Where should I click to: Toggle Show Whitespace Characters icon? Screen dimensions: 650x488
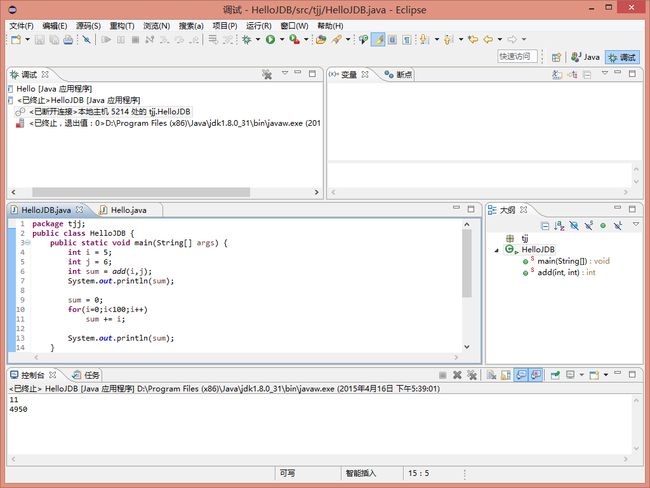(x=407, y=39)
